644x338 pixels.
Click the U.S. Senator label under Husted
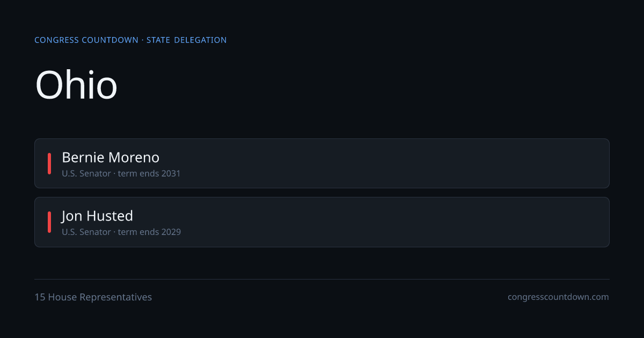[86, 232]
